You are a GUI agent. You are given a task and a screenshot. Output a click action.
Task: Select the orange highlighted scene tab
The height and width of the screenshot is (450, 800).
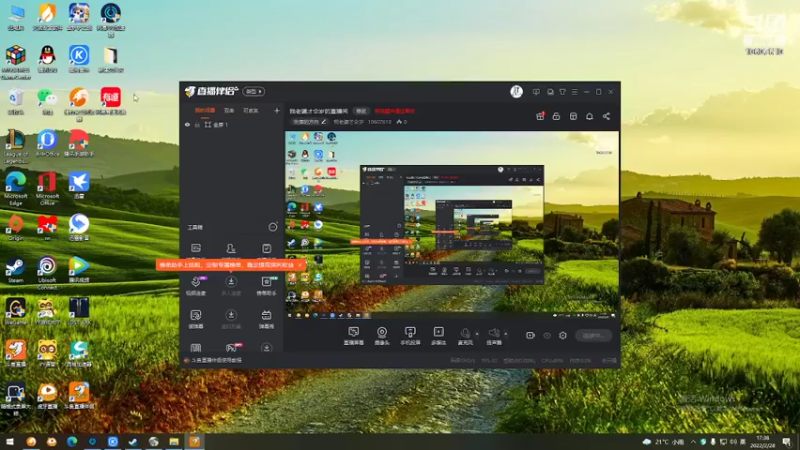(x=205, y=111)
